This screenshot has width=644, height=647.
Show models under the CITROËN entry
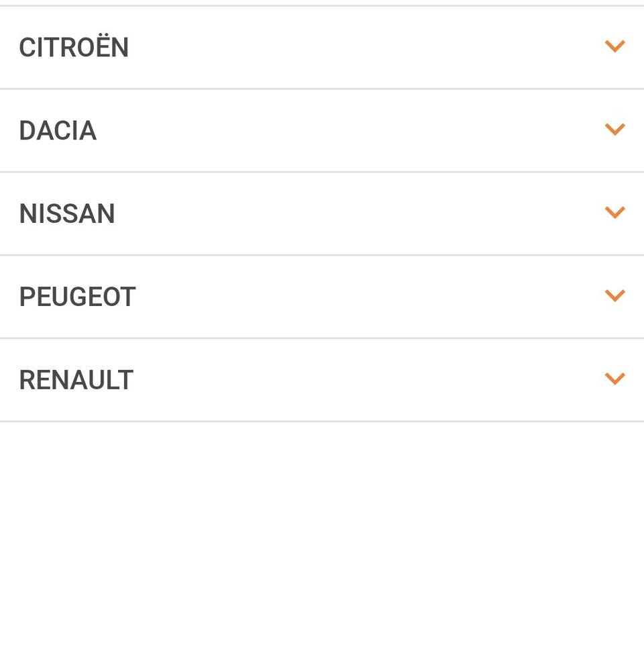pos(322,48)
